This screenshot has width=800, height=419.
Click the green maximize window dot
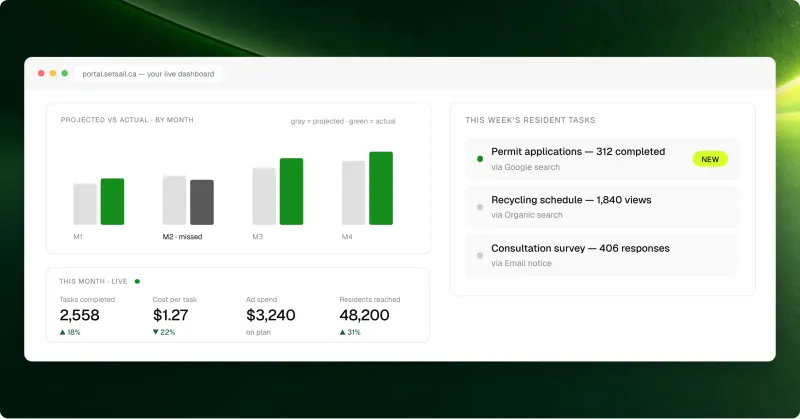(x=65, y=73)
